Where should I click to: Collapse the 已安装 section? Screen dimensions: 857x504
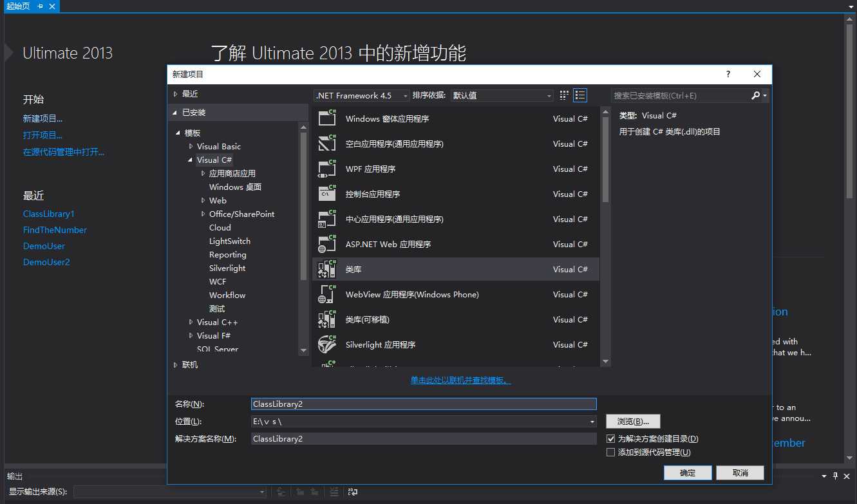(175, 112)
